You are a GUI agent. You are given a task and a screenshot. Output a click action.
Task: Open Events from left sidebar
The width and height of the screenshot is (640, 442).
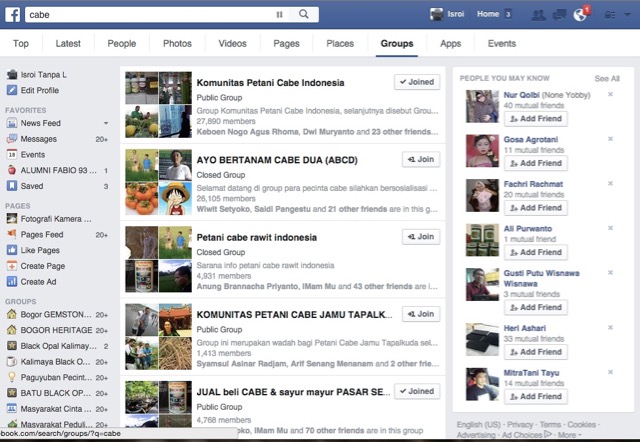tap(32, 155)
